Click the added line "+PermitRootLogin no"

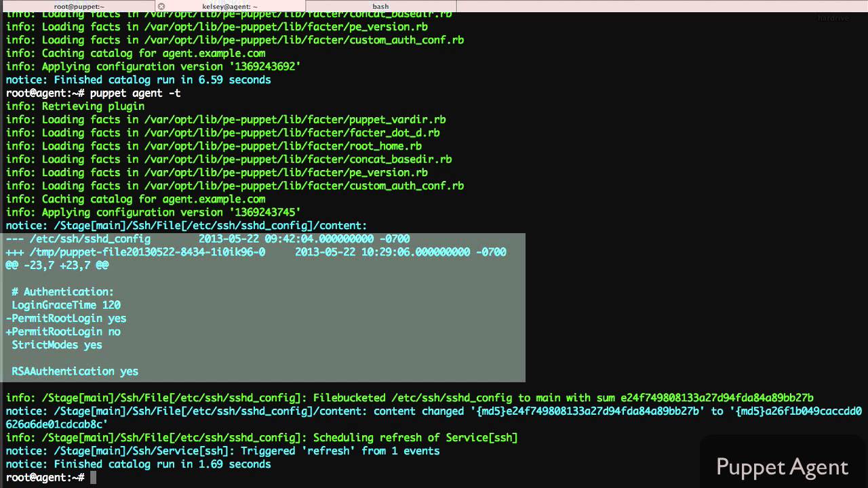pos(63,331)
